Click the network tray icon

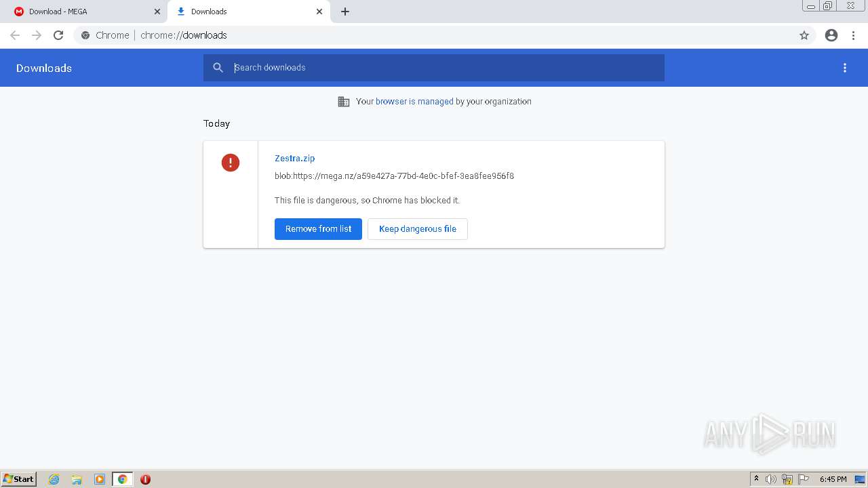tap(787, 479)
